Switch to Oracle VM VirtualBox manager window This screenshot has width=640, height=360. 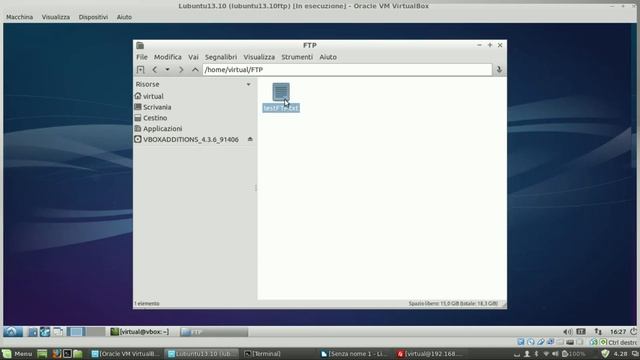pyautogui.click(x=126, y=354)
